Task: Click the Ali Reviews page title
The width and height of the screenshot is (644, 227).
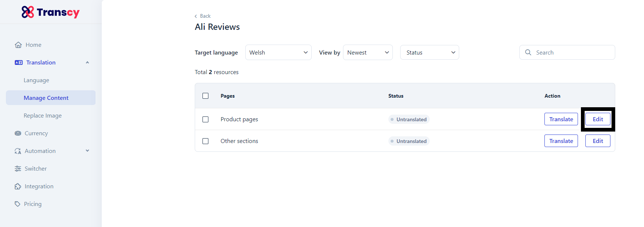Action: [217, 27]
